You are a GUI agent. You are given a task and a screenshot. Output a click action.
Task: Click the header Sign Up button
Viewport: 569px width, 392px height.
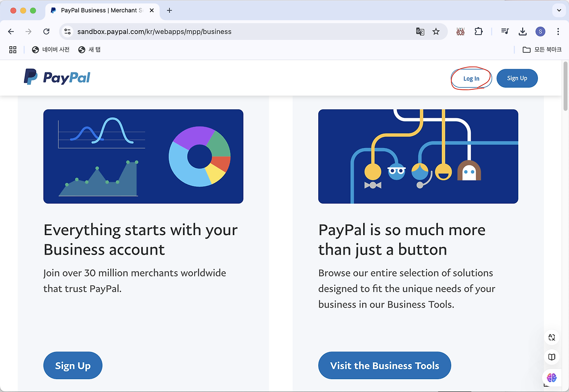click(517, 78)
